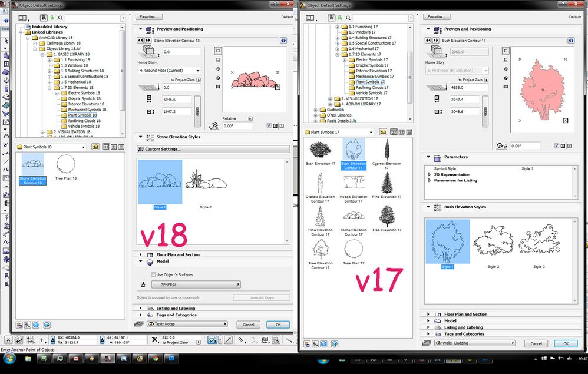Select Bush Elevation 17 object
Screen dimensions: 588x374
321,152
